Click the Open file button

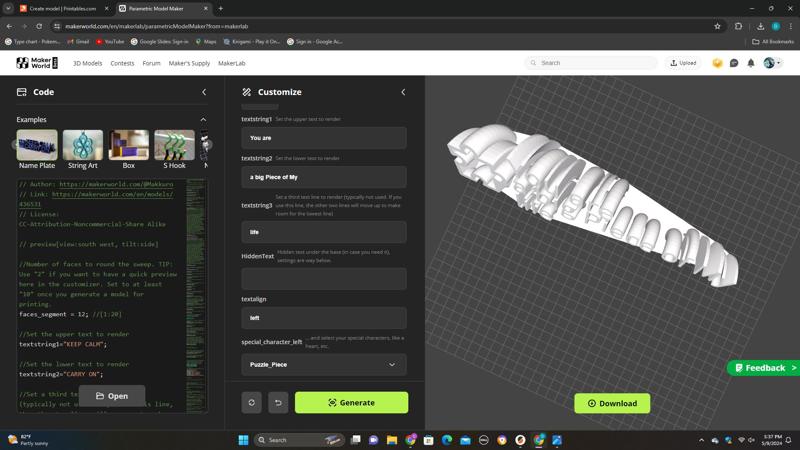tap(112, 396)
